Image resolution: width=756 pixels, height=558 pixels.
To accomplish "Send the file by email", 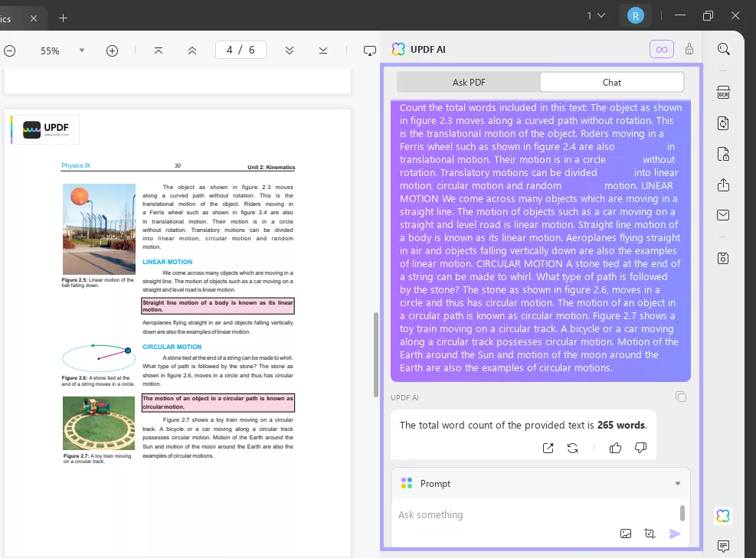I will pos(723,215).
